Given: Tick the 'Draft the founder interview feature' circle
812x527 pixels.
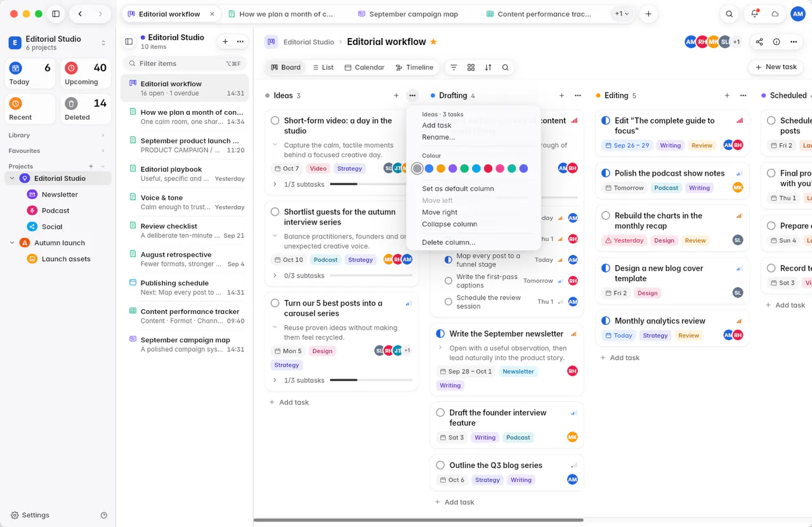Looking at the screenshot, I should (x=440, y=412).
